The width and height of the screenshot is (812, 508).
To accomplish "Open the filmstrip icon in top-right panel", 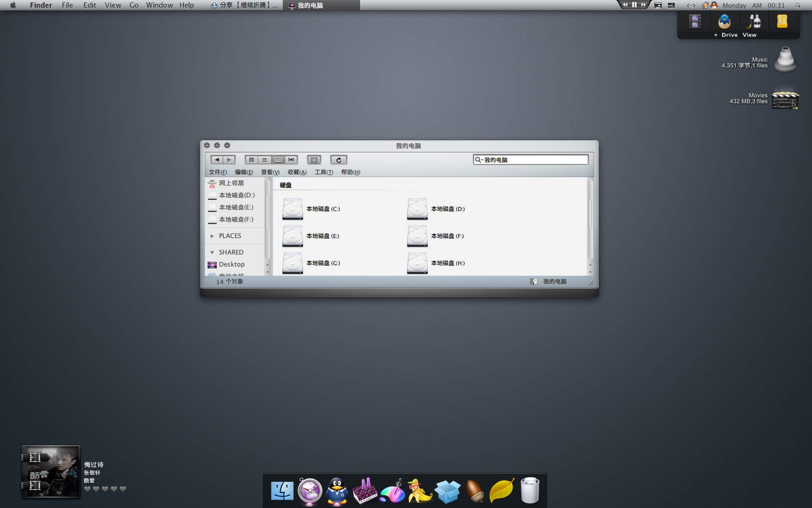I will [695, 21].
